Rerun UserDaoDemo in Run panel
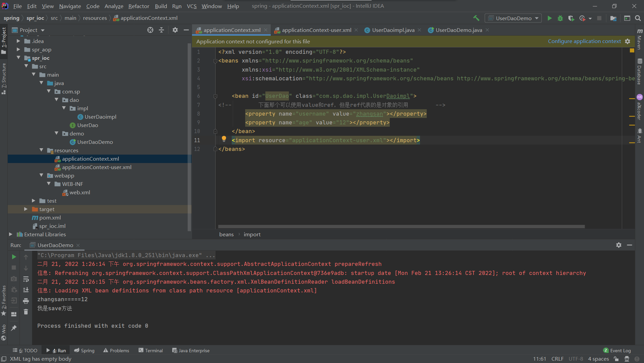This screenshot has height=363, width=644. click(x=14, y=257)
